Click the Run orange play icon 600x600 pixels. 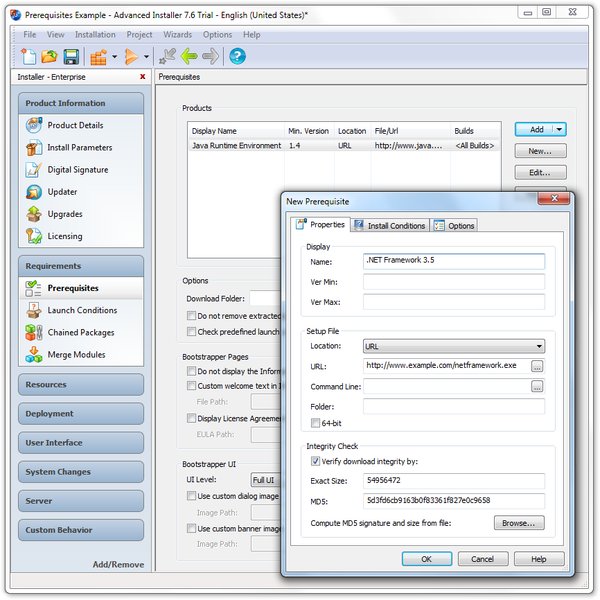point(131,57)
